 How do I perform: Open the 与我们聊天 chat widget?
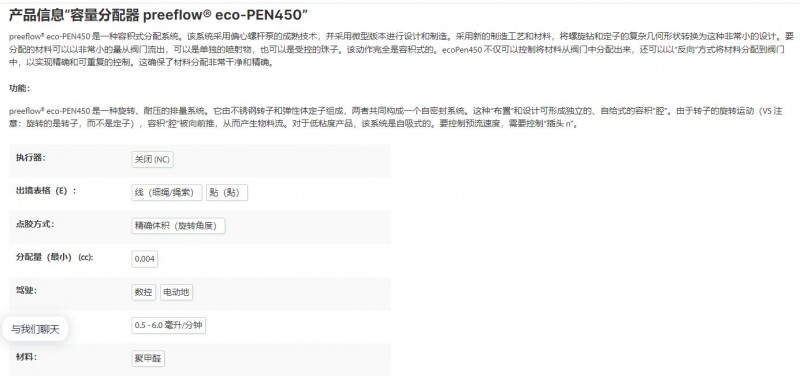click(35, 330)
